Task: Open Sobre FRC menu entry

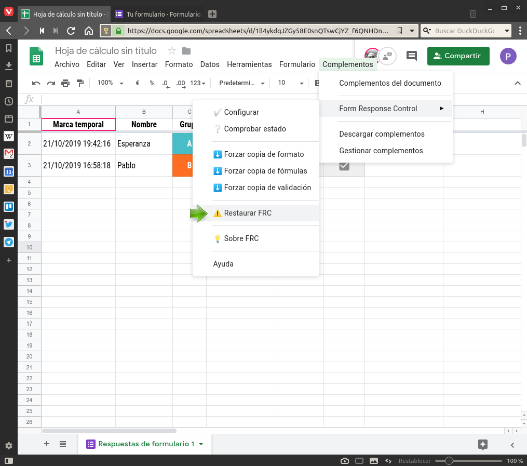Action: pyautogui.click(x=256, y=238)
